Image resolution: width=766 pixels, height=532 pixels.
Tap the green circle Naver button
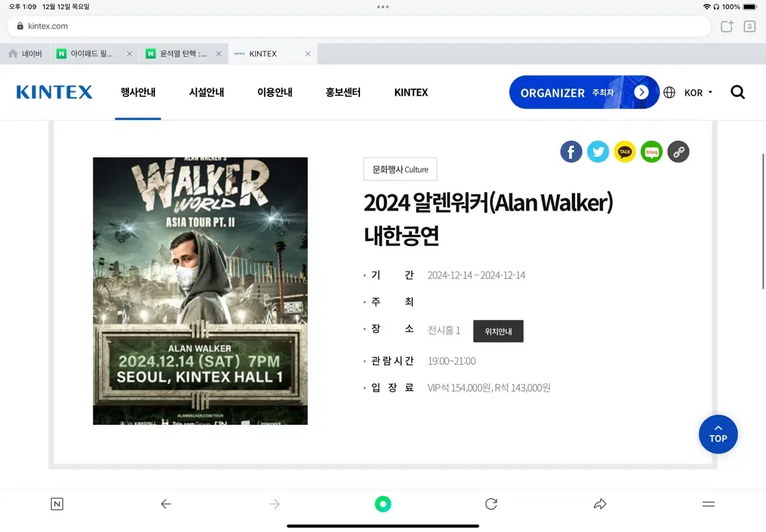383,504
